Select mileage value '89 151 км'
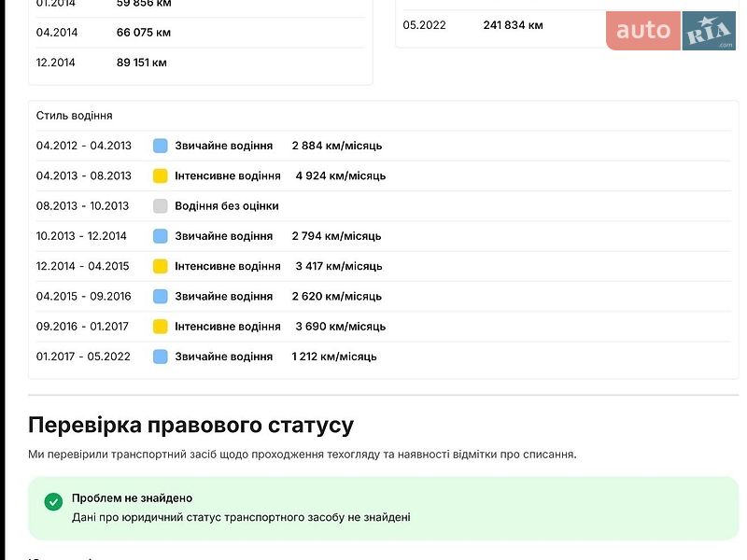This screenshot has height=560, width=747. click(x=142, y=63)
